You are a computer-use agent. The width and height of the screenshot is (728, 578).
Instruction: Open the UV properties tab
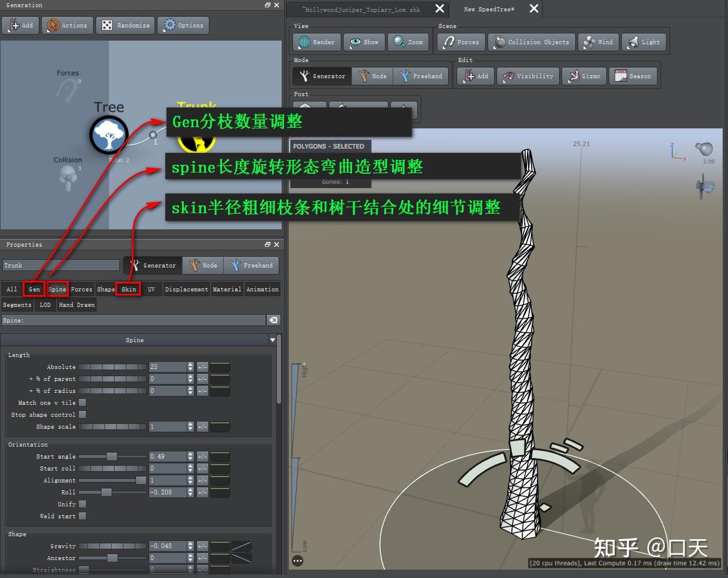click(x=152, y=289)
